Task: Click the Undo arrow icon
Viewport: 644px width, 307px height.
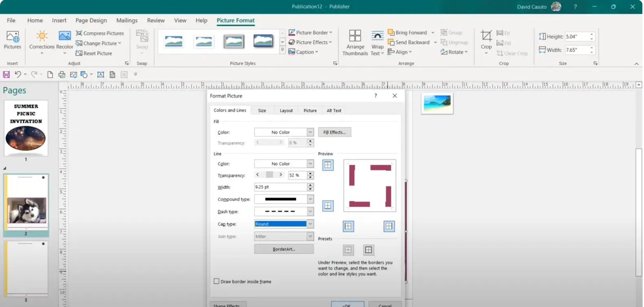Action: pos(18,75)
